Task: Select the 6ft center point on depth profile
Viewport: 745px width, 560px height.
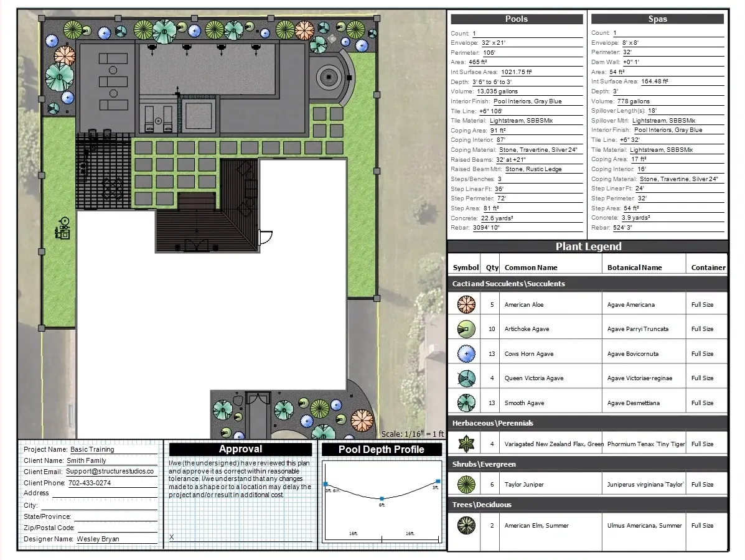Action: pyautogui.click(x=382, y=498)
